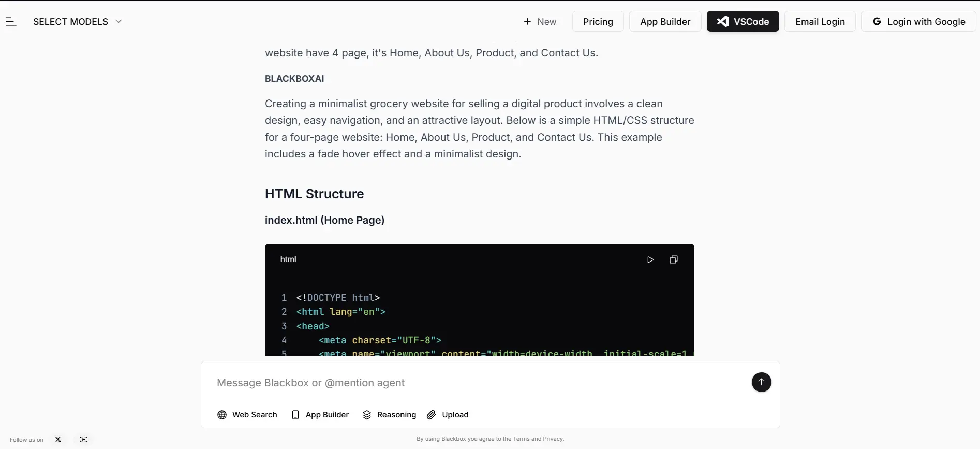The image size is (980, 449).
Task: Send message with arrow button
Action: [x=761, y=382]
